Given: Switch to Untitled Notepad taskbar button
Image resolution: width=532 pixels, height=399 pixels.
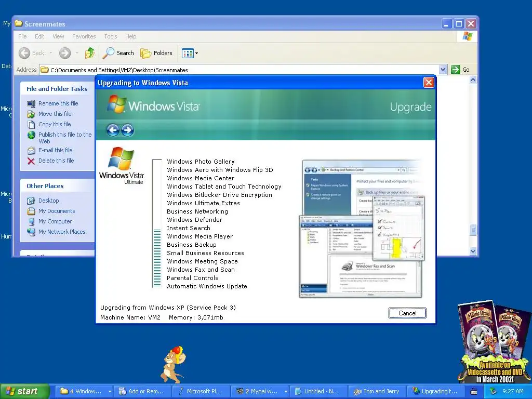Looking at the screenshot, I should coord(318,391).
